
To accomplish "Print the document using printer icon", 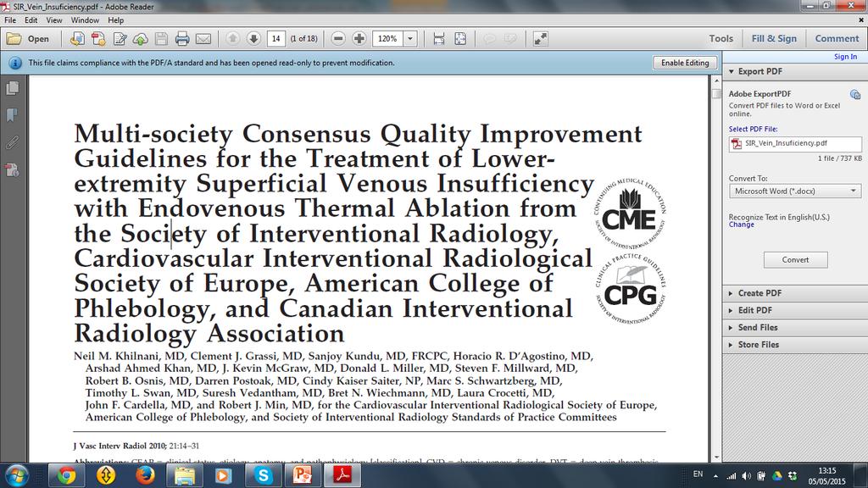I will pos(182,39).
